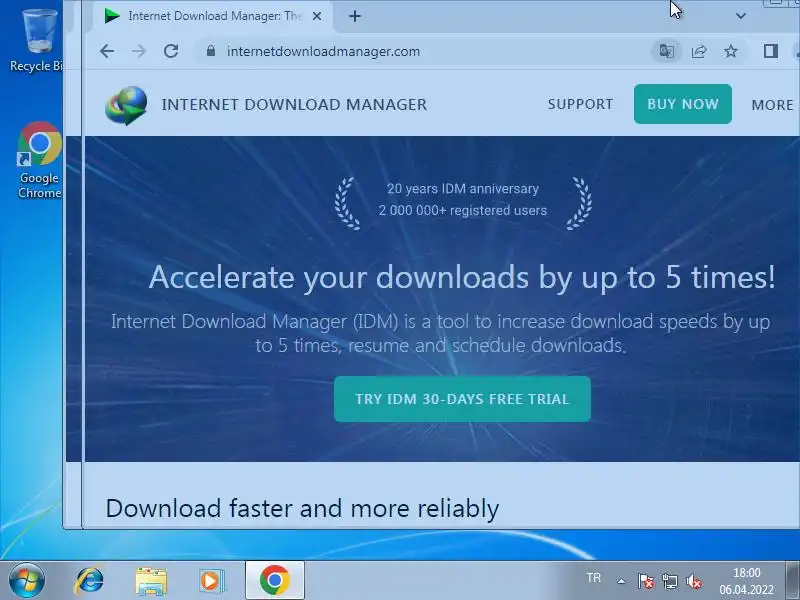Launch Internet Explorer from the taskbar
The image size is (800, 600).
[89, 581]
